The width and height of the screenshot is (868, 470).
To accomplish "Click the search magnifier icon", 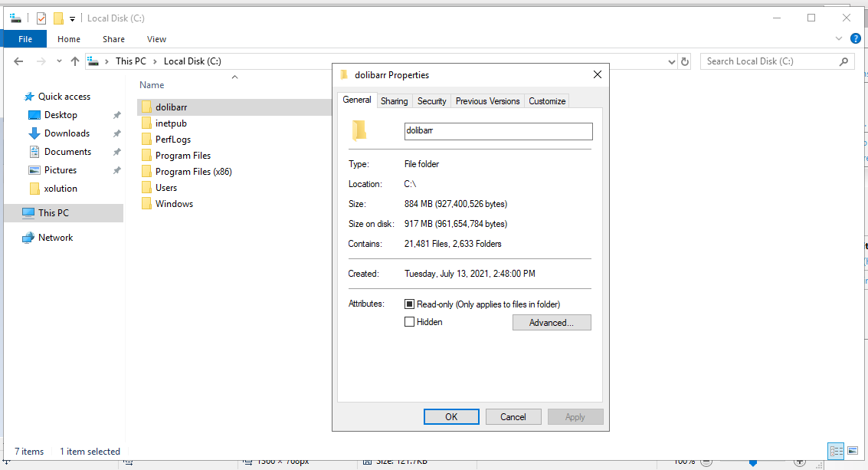I will tap(843, 61).
